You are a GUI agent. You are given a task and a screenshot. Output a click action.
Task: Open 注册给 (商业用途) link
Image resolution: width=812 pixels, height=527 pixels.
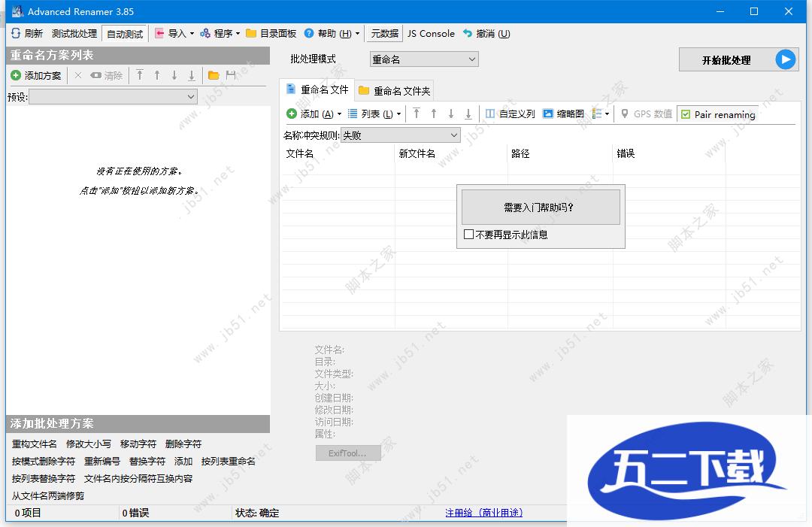[483, 513]
